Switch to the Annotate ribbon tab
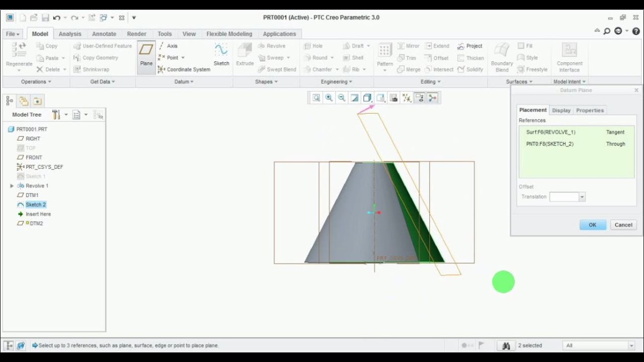Image resolution: width=644 pixels, height=362 pixels. coord(104,34)
